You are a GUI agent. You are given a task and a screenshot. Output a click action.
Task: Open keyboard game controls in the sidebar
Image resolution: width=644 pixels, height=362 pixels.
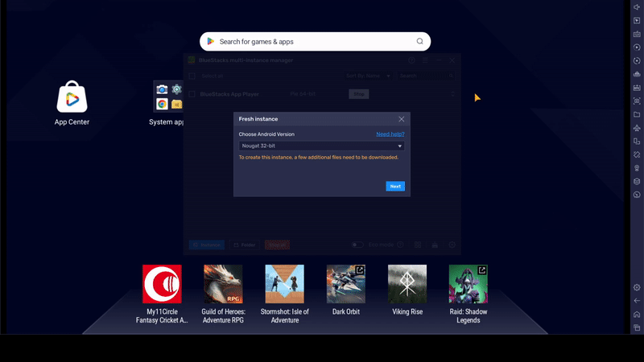637,34
